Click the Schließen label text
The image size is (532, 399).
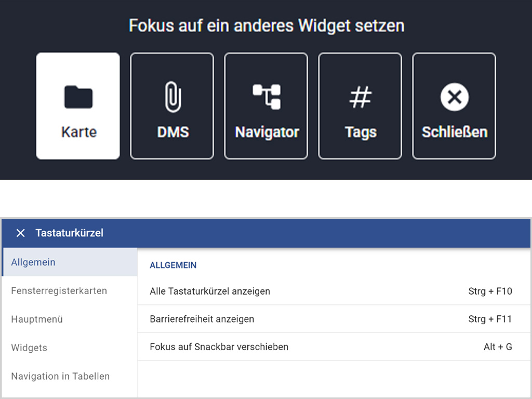(454, 132)
